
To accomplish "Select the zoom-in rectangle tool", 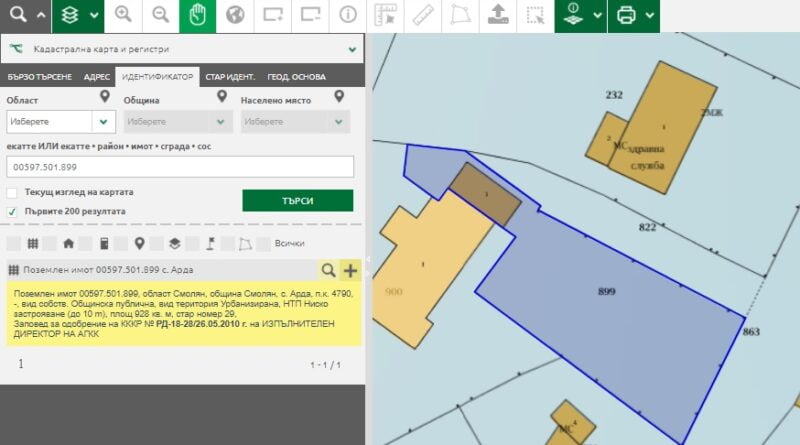I will pyautogui.click(x=273, y=15).
